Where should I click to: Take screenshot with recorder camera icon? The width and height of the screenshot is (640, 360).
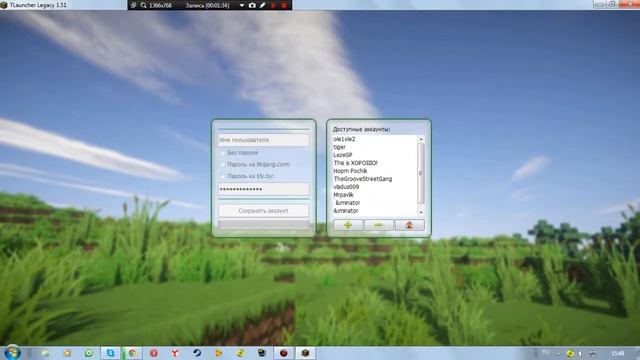(x=252, y=5)
